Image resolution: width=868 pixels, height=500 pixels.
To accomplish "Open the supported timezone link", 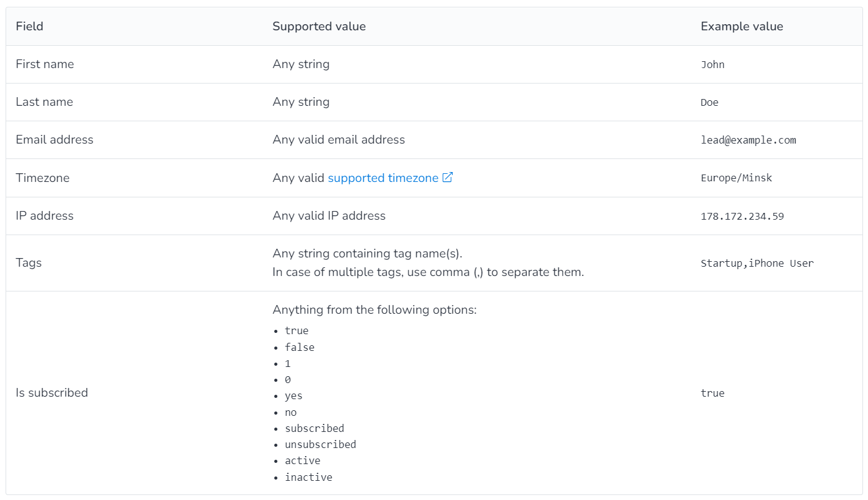I will [383, 178].
